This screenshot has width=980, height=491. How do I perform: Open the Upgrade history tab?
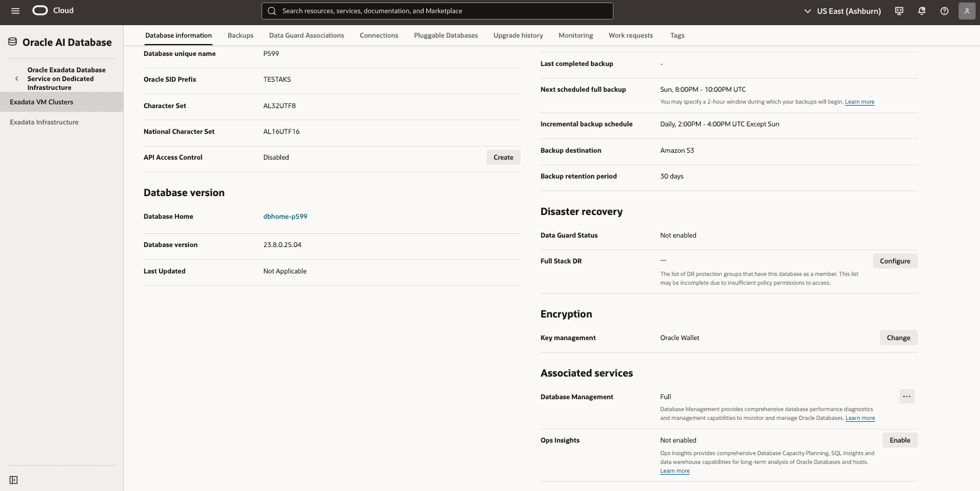(518, 35)
